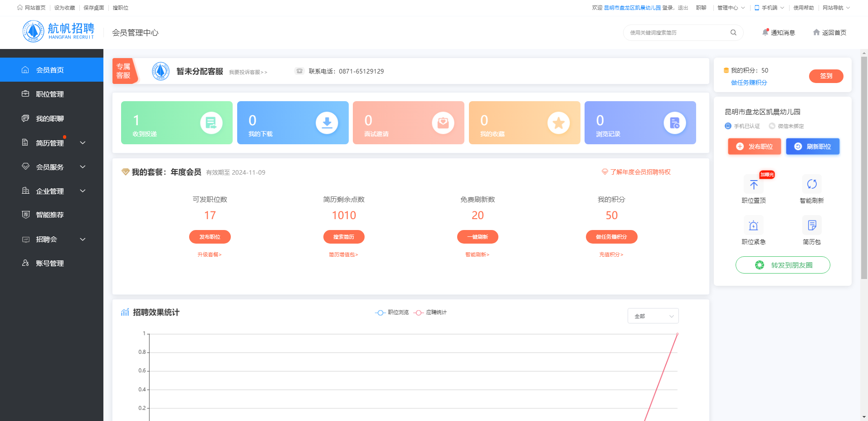Toggle 应聘统计 legend series in chart

click(430, 313)
